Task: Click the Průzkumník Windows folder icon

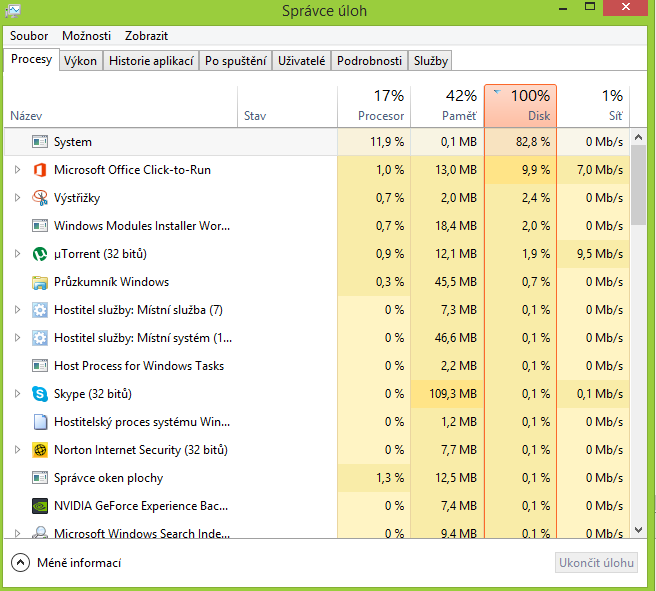Action: coord(40,282)
